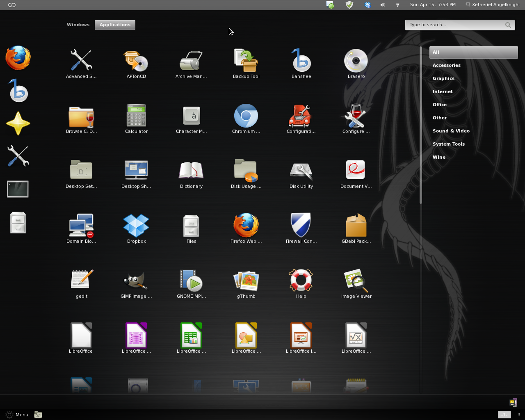Screen dimensions: 525x420
Task: Click the Activities infinity logo
Action: [x=12, y=5]
